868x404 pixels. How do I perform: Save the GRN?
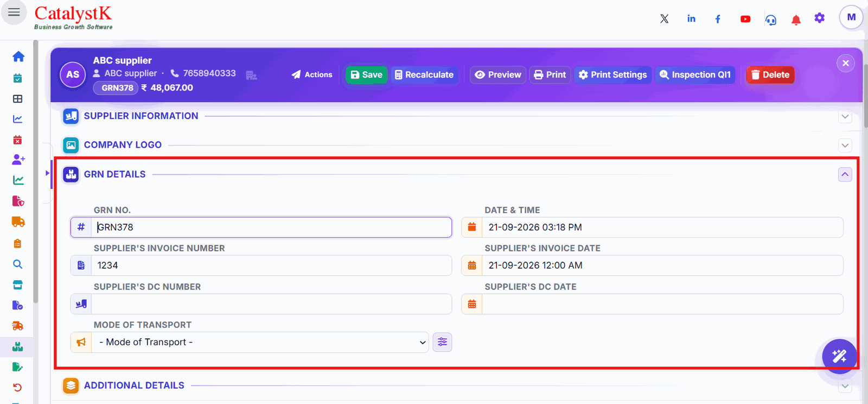(367, 74)
